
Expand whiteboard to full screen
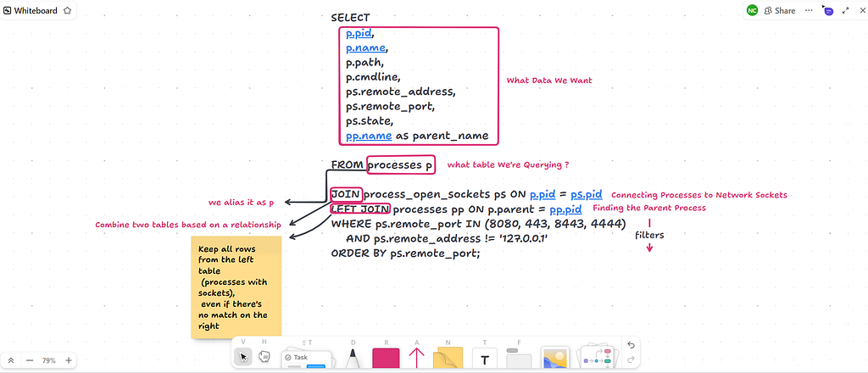click(x=845, y=10)
